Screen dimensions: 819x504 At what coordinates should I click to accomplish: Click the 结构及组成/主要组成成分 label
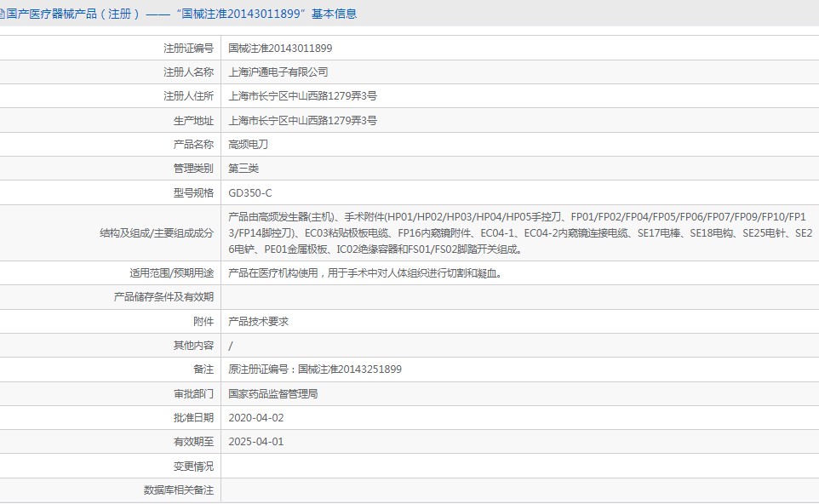point(157,233)
